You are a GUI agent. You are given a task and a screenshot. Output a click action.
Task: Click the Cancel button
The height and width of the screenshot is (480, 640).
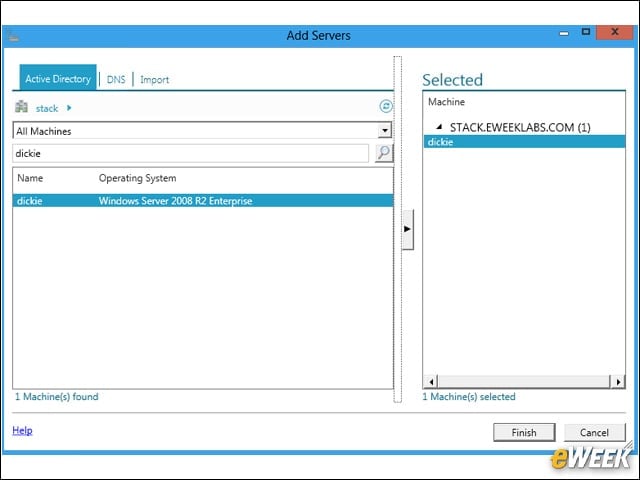(594, 432)
